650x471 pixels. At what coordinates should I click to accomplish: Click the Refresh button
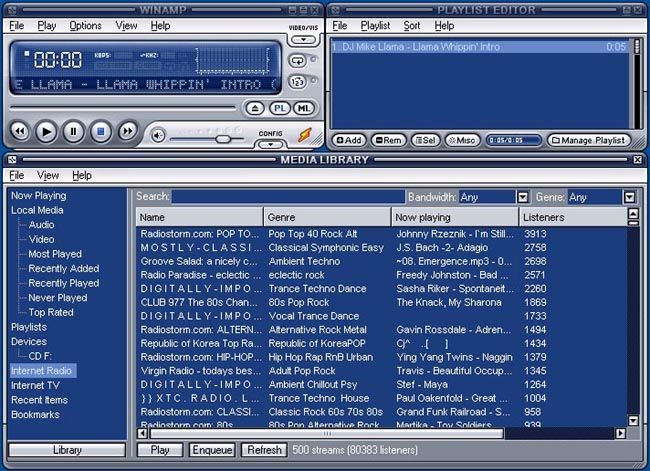pos(264,450)
